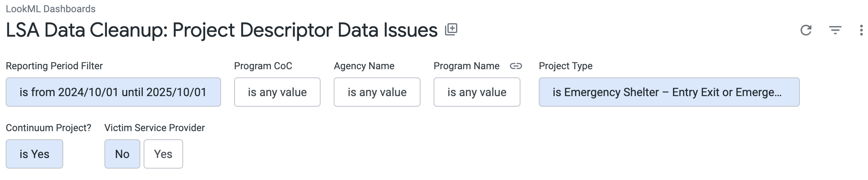Open the Reporting Period Filter date range

point(113,92)
